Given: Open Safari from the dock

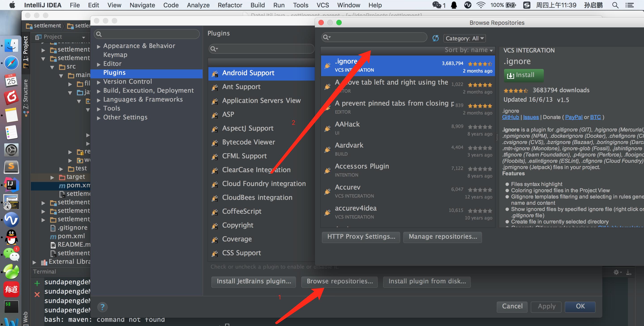Looking at the screenshot, I should click(11, 63).
